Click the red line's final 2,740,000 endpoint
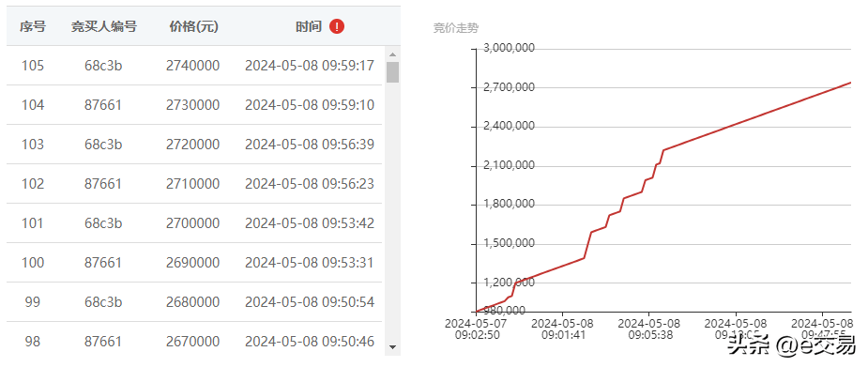Image resolution: width=868 pixels, height=367 pixels. (x=850, y=83)
